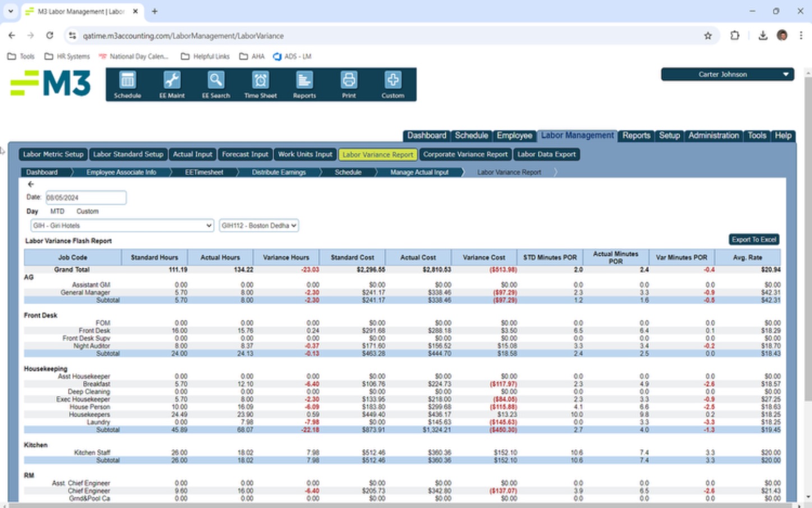This screenshot has height=508, width=812.
Task: Click the EE Maint wrench icon
Action: [172, 84]
